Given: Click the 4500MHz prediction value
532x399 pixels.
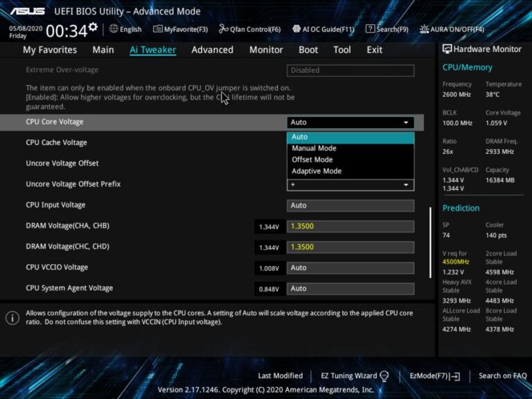Looking at the screenshot, I should pos(456,262).
